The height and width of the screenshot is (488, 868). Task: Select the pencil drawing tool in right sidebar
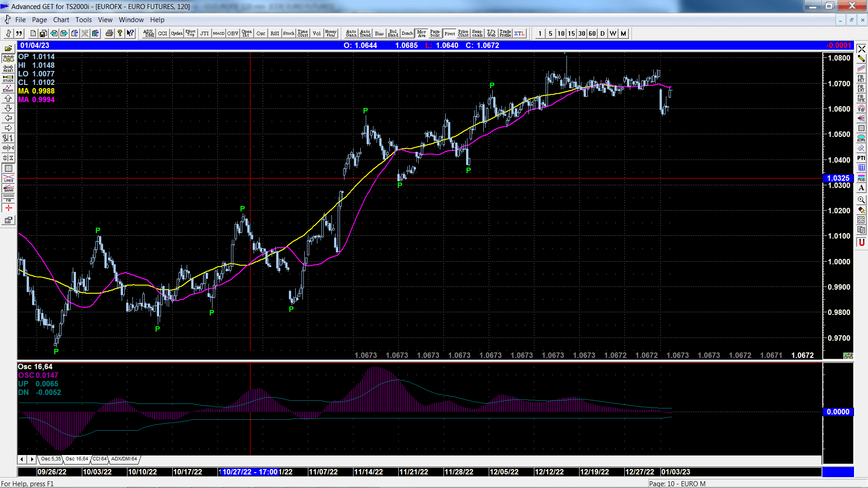[861, 58]
